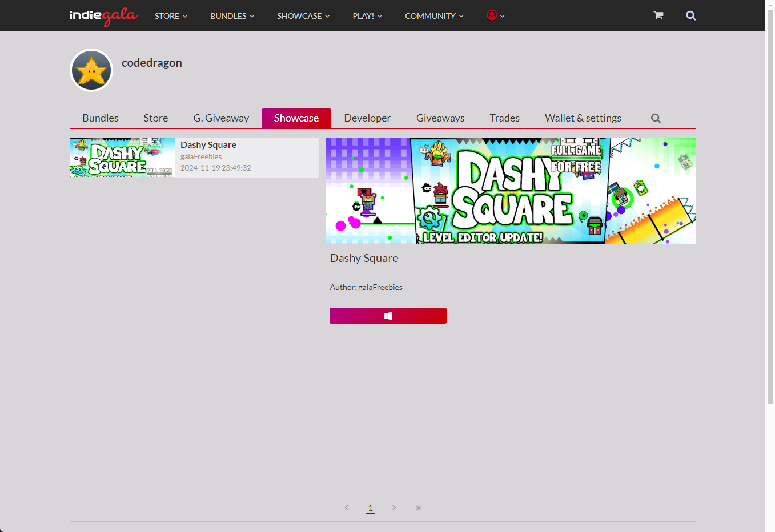Select the Showcase tab
The image size is (775, 532).
coord(296,118)
